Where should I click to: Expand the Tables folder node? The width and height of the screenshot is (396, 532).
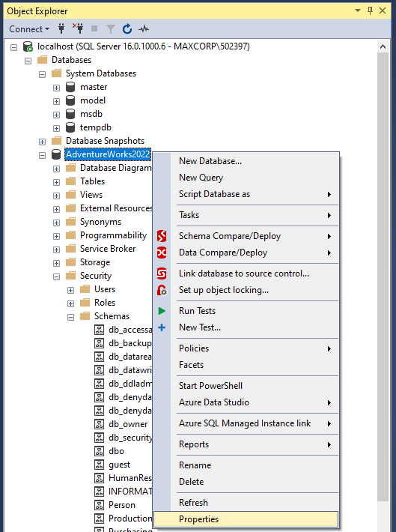coord(56,182)
